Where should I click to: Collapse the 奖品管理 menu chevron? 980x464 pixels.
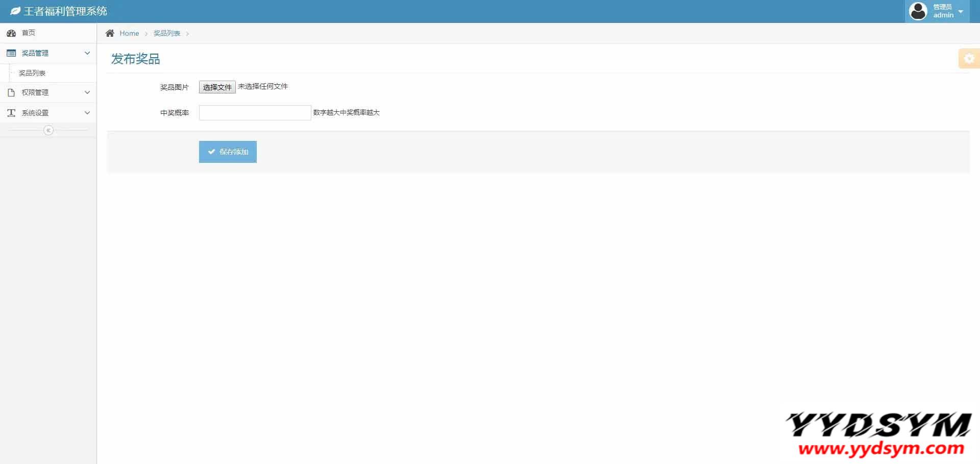click(87, 53)
